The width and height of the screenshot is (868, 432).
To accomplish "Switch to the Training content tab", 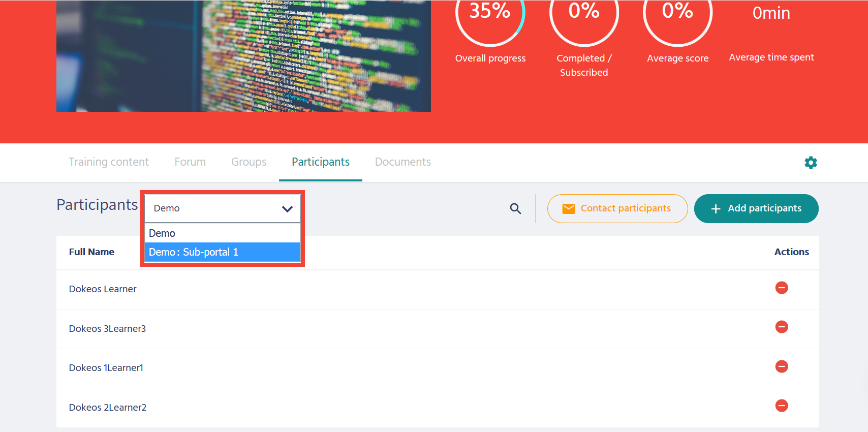I will (109, 162).
